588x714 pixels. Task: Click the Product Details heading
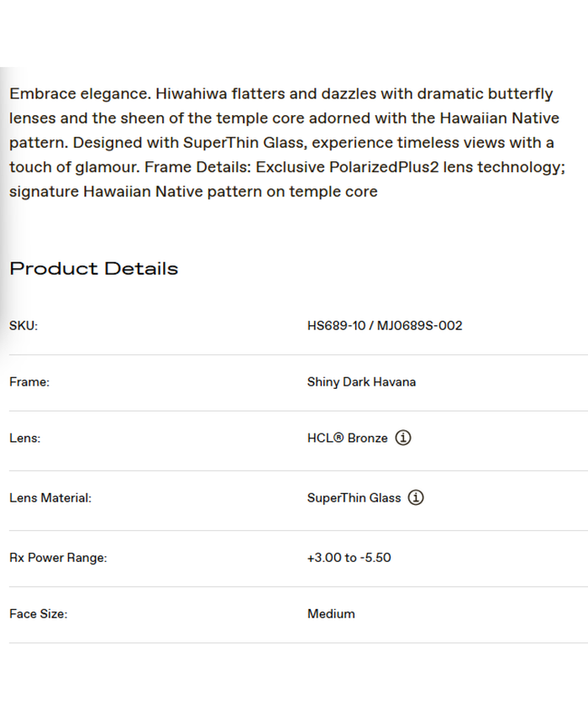click(93, 269)
